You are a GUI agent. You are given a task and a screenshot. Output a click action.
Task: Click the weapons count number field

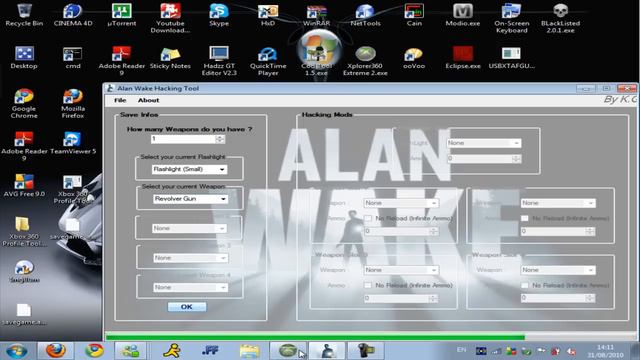pos(183,139)
